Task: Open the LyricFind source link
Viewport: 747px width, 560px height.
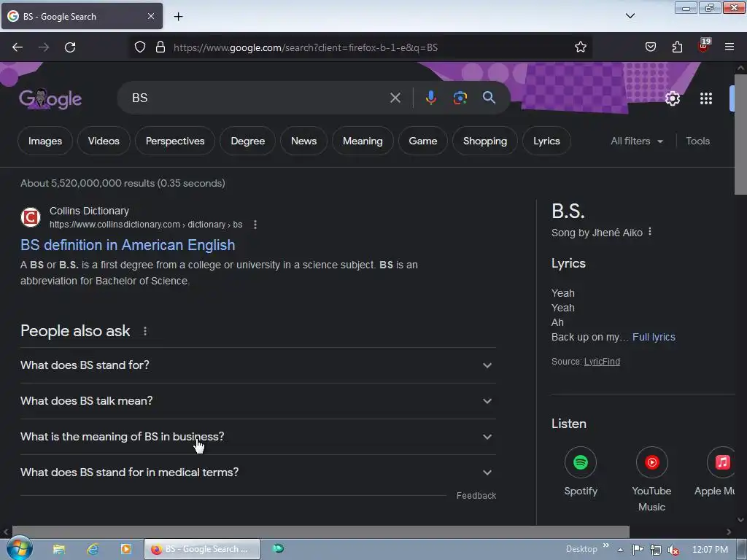Action: click(x=602, y=362)
